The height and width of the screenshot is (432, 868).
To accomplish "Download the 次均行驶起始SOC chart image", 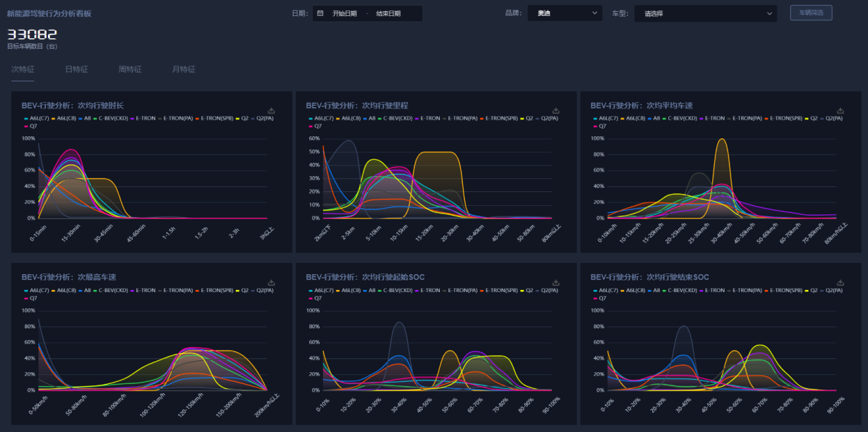I will [555, 283].
